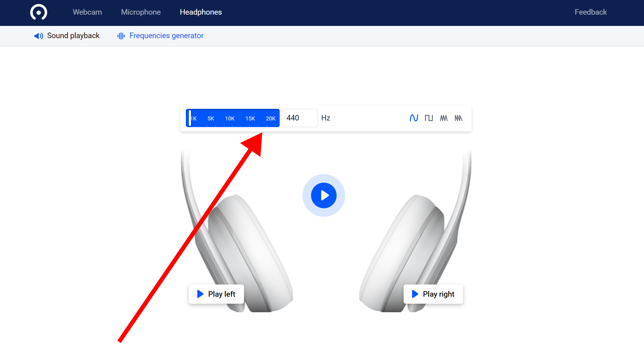Viewport: 644px width, 354px height.
Task: Select the square waveform icon
Action: tap(429, 118)
